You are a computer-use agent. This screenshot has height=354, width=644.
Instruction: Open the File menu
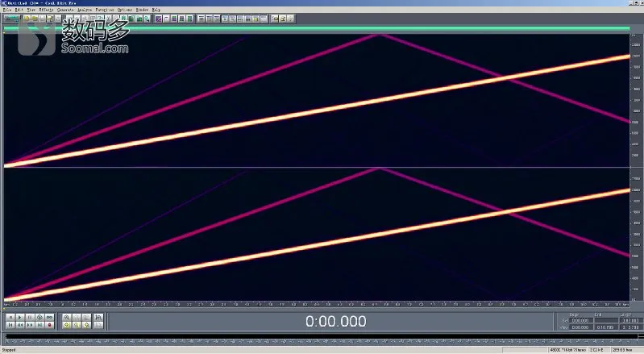point(7,10)
